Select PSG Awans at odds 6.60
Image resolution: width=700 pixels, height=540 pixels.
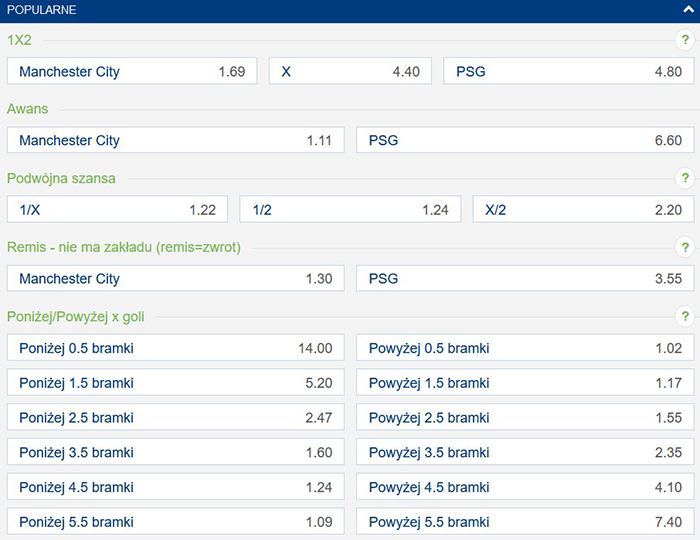tap(525, 141)
